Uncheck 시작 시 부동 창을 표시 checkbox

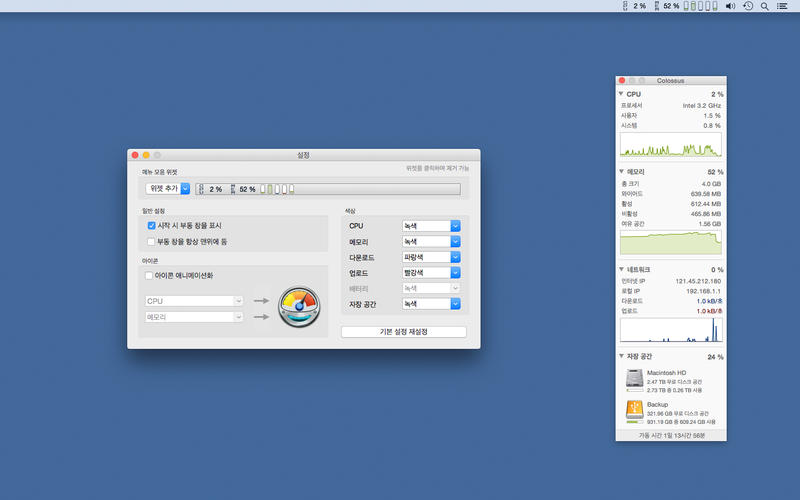tap(151, 226)
